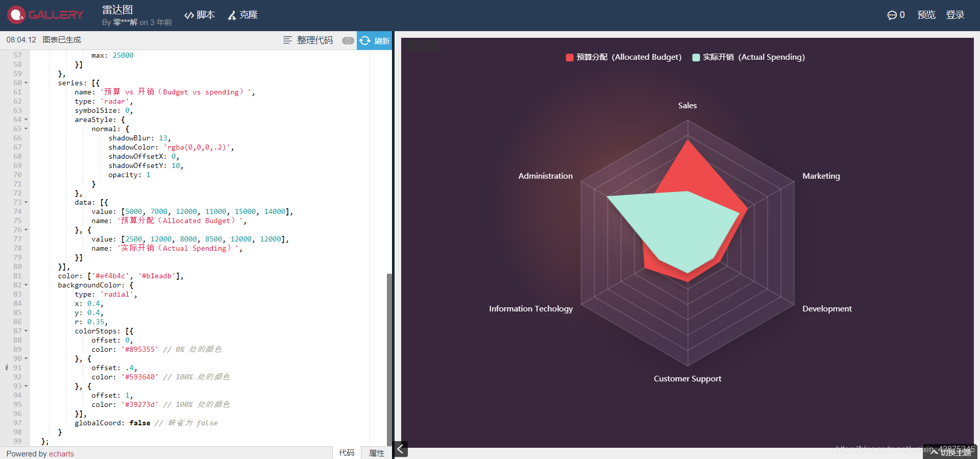The height and width of the screenshot is (459, 980).
Task: Collapse code fold arrow at line 90
Action: coord(26,358)
